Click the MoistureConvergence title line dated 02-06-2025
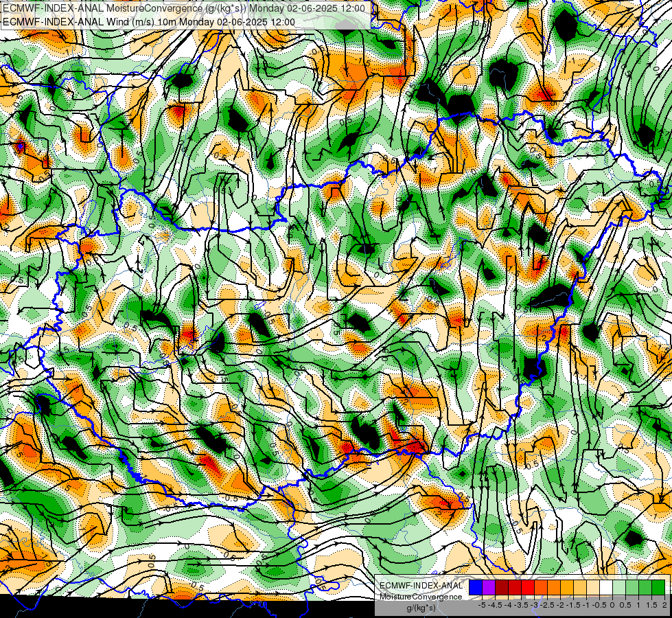This screenshot has width=672, height=618. pos(184,8)
